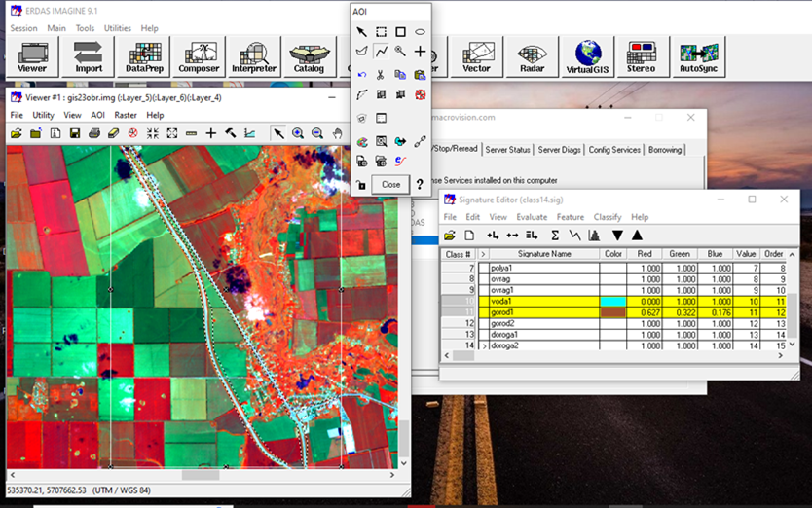This screenshot has width=812, height=508.
Task: Print the Viewer contents
Action: [94, 133]
